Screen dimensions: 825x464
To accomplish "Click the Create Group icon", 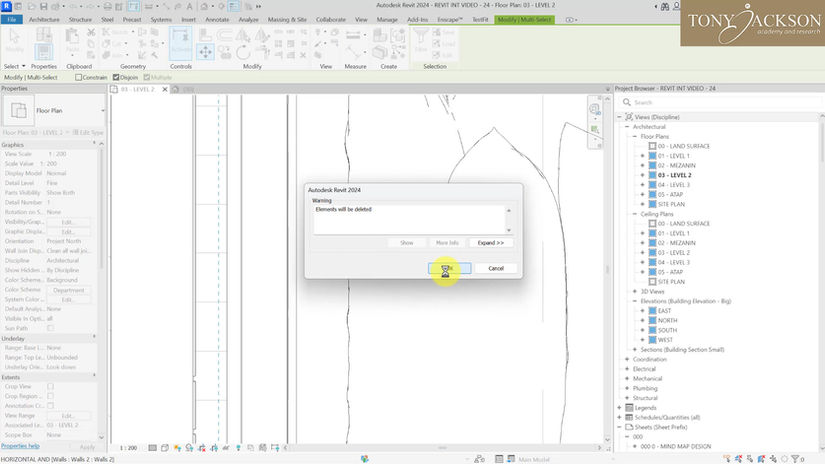I will point(398,36).
